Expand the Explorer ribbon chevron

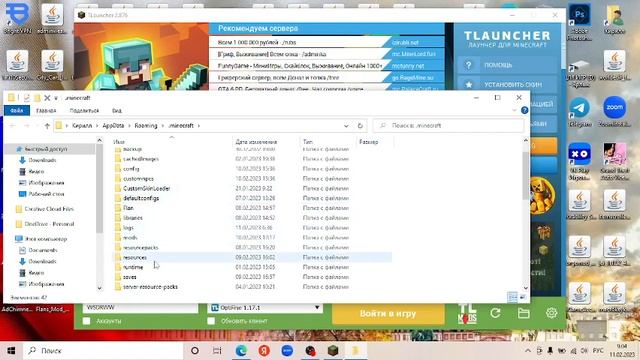(x=514, y=110)
